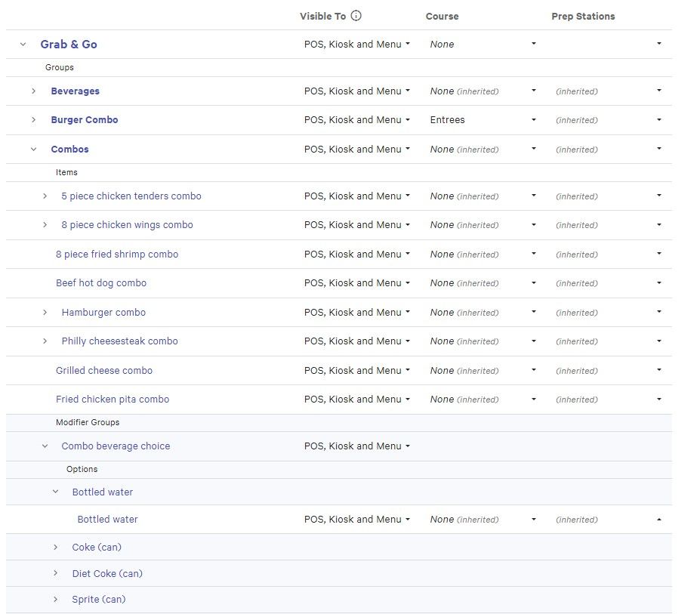Expand the Beverages group
The height and width of the screenshot is (614, 700).
[x=33, y=91]
